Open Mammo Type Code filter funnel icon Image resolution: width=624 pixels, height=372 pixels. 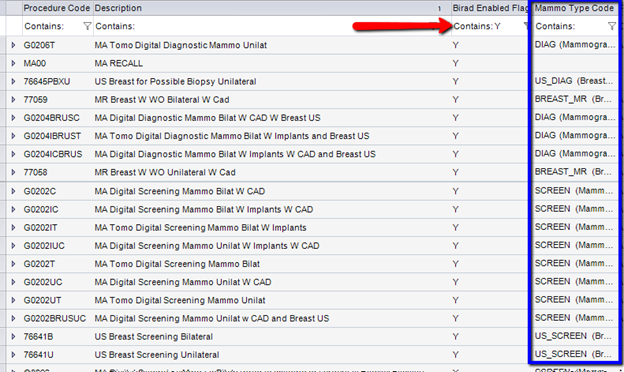(x=612, y=26)
